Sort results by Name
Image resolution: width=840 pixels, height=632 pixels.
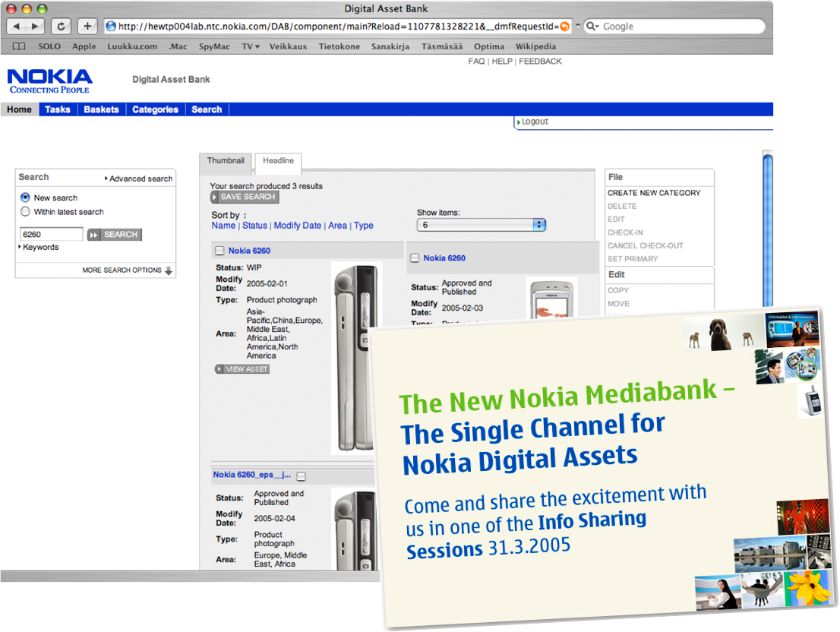coord(223,226)
